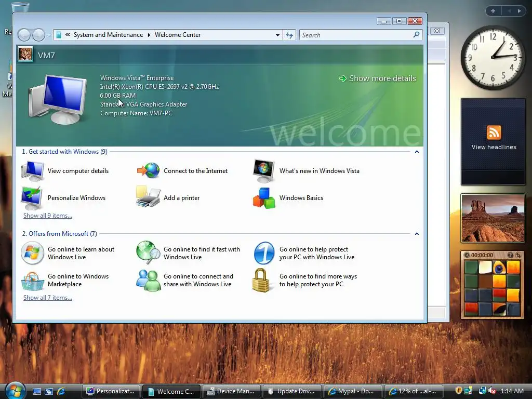The height and width of the screenshot is (399, 532).
Task: Open the Windows Marketplace basket icon
Action: (x=32, y=281)
